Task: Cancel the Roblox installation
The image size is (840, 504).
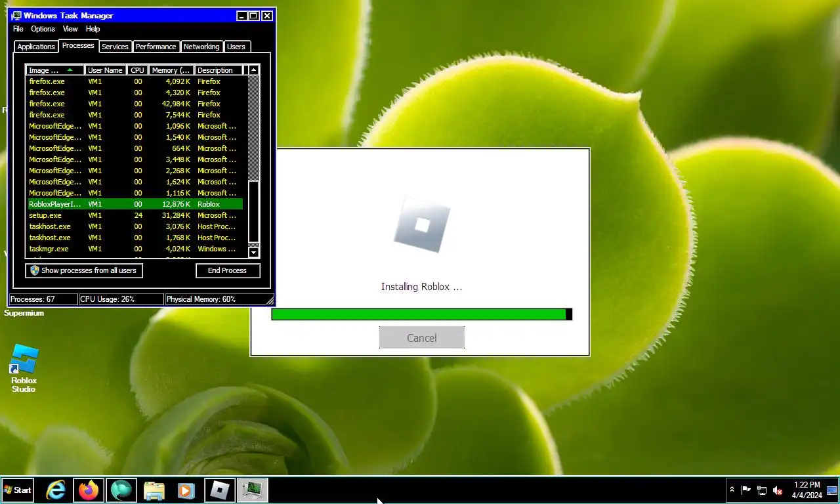Action: [421, 337]
